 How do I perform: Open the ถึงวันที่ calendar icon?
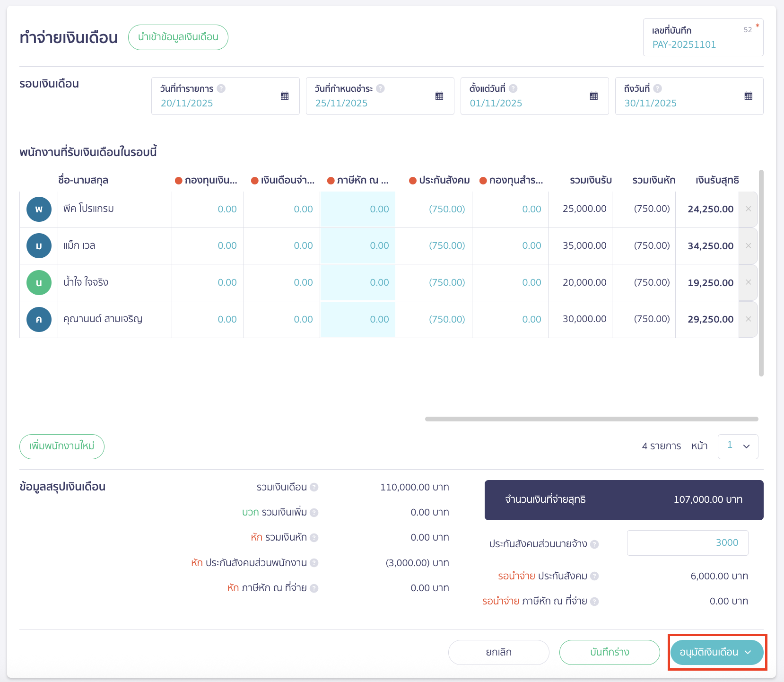click(749, 96)
